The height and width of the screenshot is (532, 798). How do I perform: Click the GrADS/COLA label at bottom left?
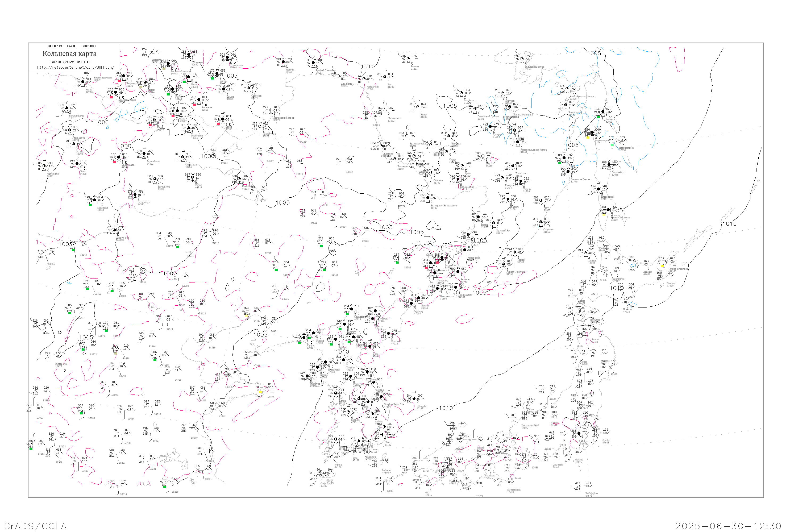(x=35, y=526)
